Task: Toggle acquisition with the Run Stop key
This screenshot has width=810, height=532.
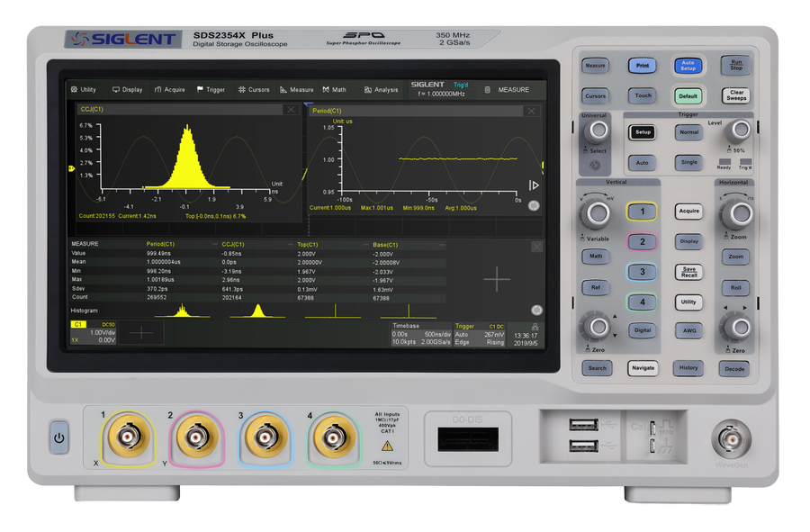Action: pos(735,66)
